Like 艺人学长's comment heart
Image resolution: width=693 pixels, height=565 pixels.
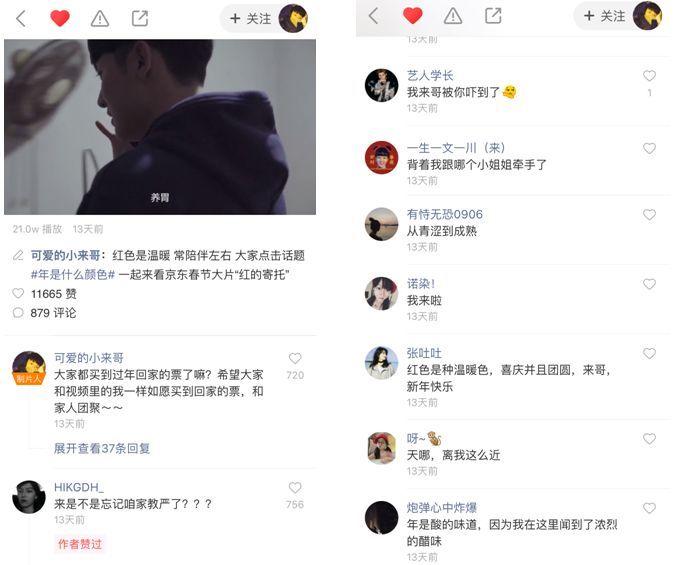[649, 76]
